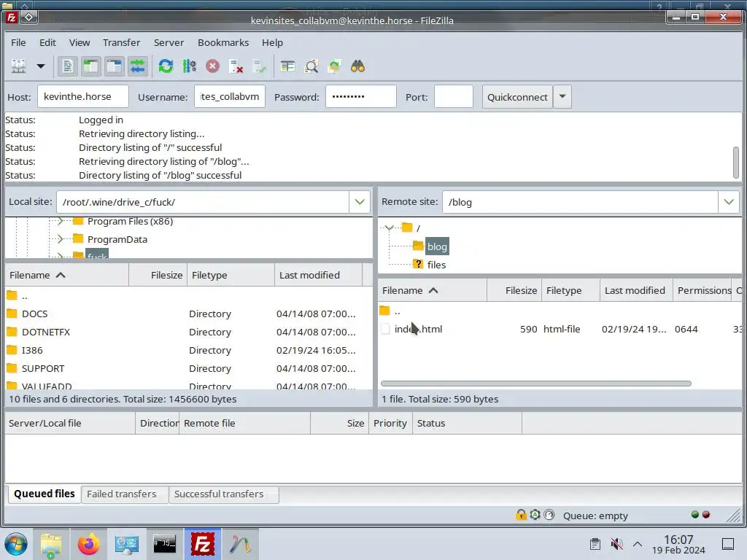The height and width of the screenshot is (560, 747).
Task: Sort remote files by Permissions column
Action: click(x=703, y=290)
